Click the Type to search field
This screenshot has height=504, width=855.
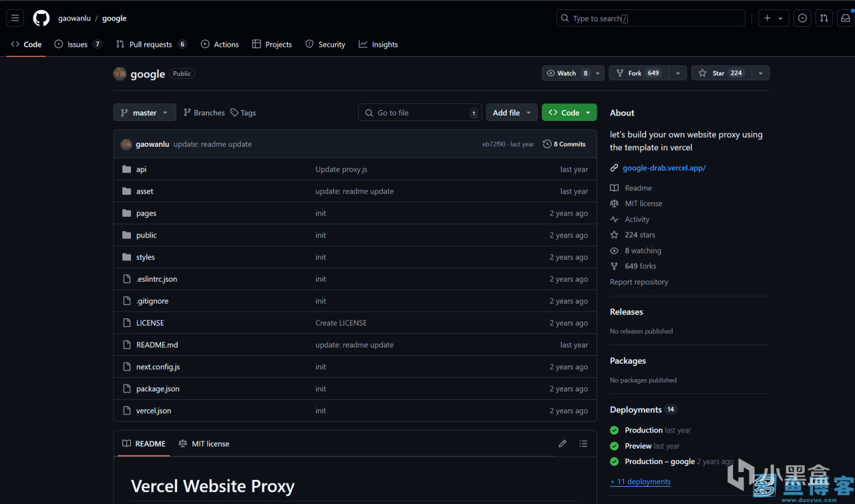coord(651,18)
